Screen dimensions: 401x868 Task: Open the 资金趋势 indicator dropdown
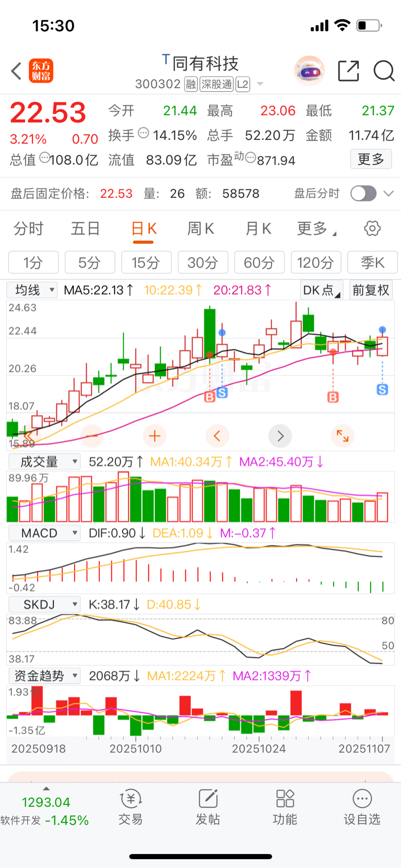[44, 676]
